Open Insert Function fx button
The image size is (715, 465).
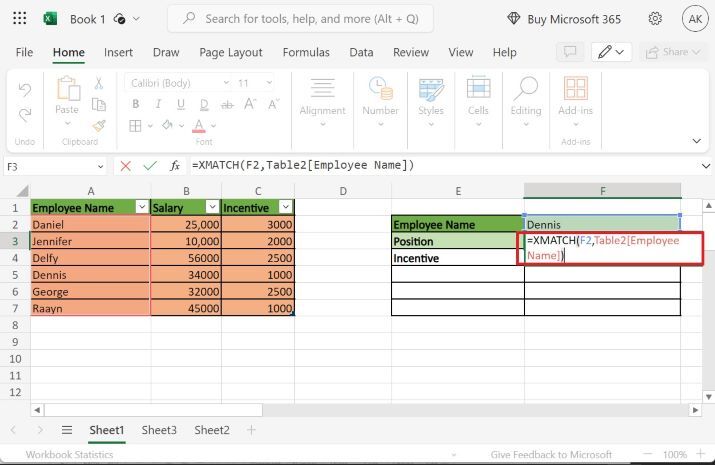point(175,165)
